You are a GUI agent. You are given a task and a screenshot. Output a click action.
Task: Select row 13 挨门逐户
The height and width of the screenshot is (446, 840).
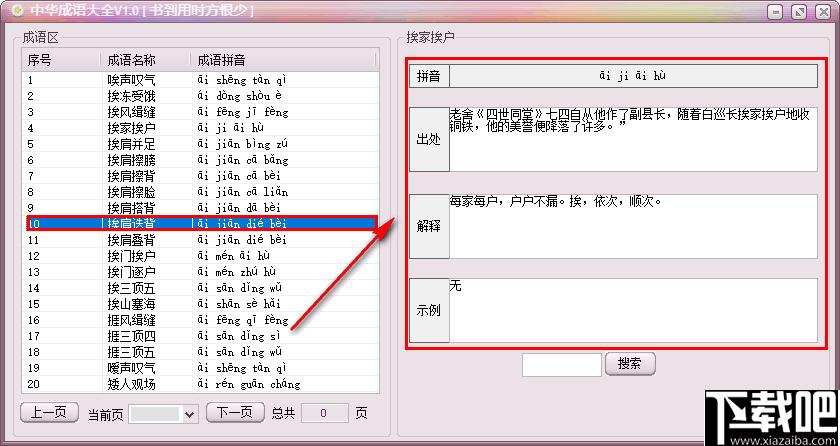point(200,272)
